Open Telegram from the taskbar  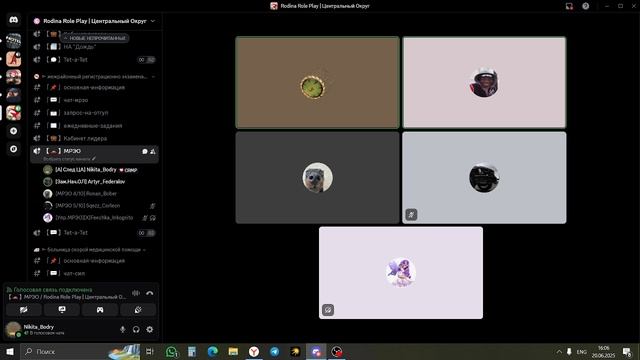[274, 351]
